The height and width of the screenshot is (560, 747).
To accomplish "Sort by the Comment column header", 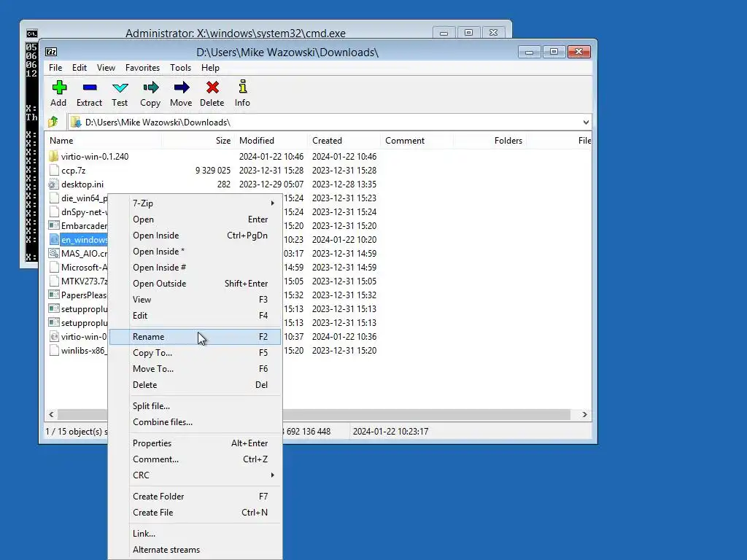I will 417,141.
